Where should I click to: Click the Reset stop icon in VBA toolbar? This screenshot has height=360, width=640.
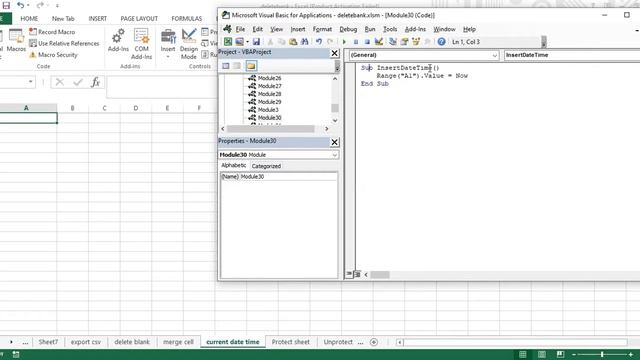coord(367,42)
